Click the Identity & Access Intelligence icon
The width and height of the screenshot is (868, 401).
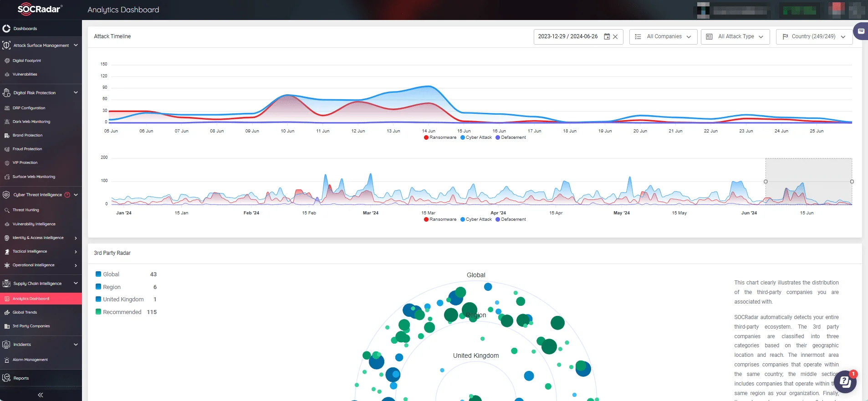coord(7,238)
